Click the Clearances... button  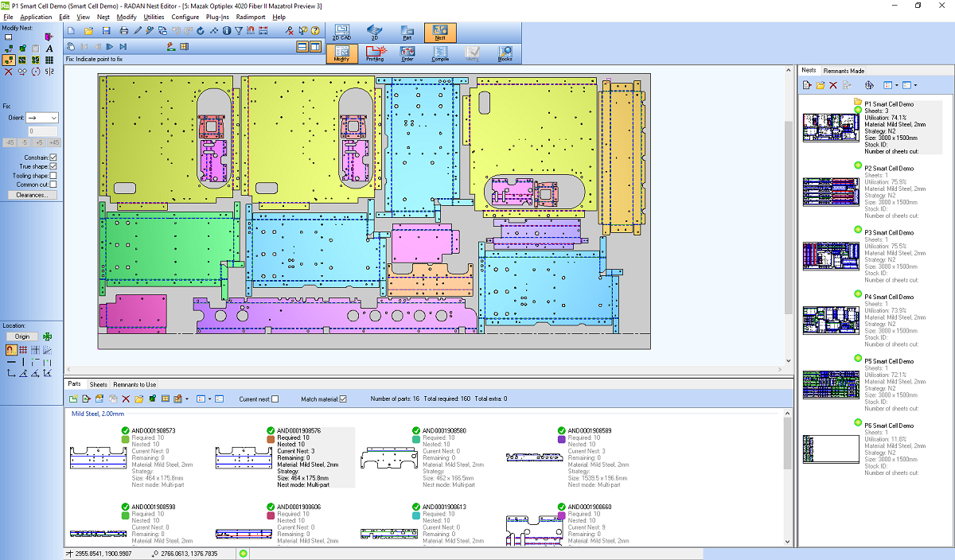click(32, 194)
